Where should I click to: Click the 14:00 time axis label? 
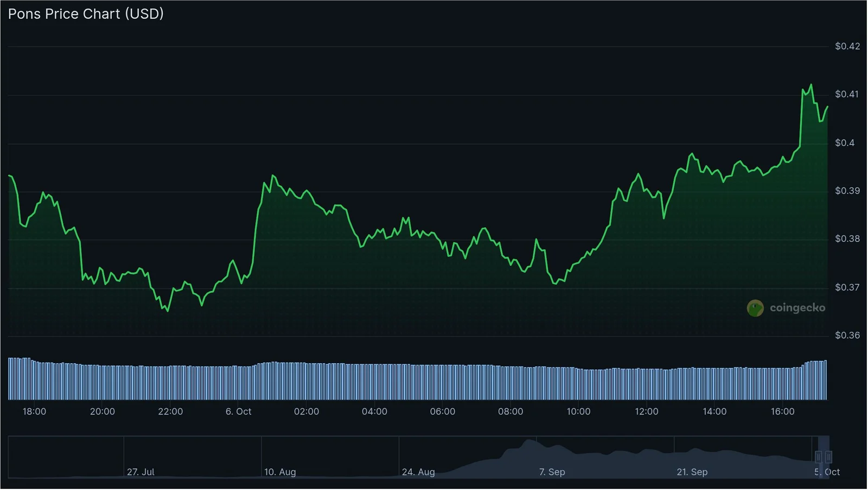pos(715,412)
